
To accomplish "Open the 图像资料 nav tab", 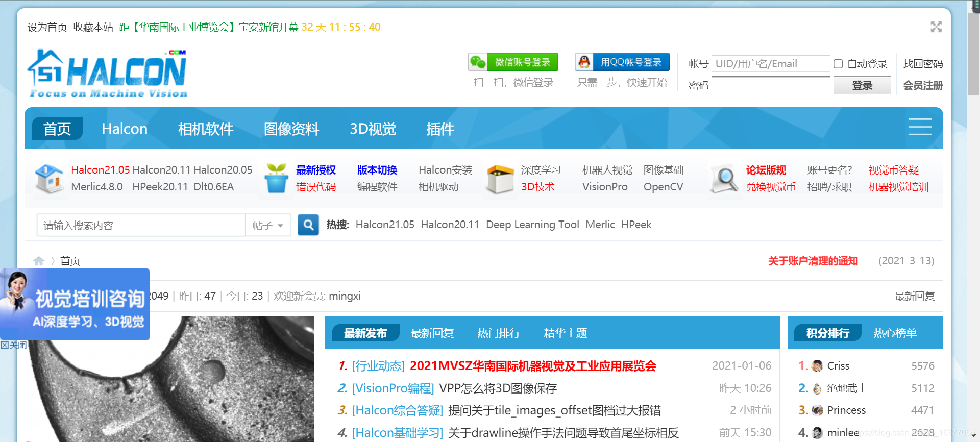I will point(291,129).
